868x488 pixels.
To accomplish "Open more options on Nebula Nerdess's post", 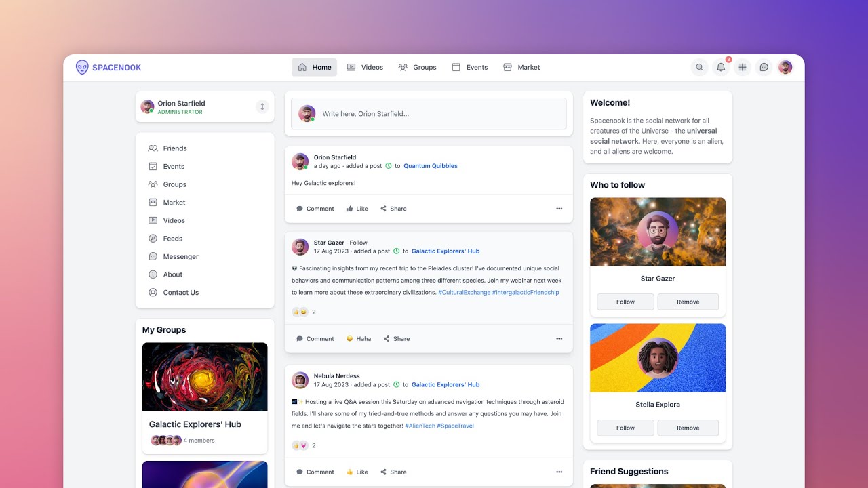I will click(x=559, y=472).
